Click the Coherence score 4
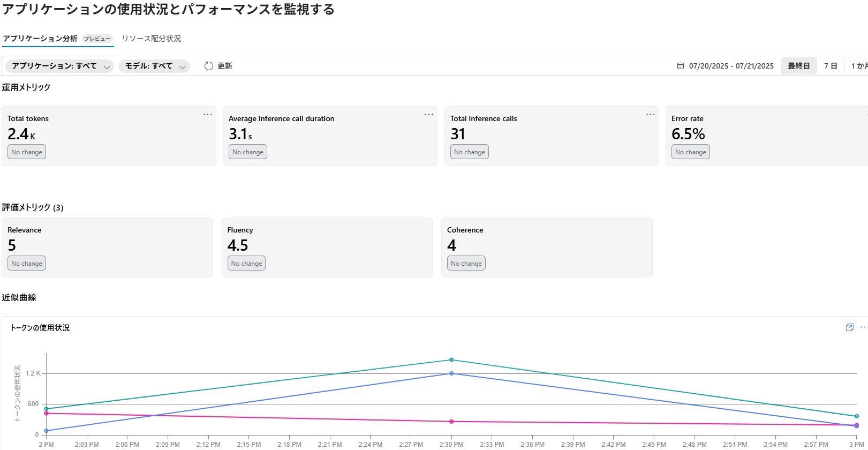This screenshot has height=450, width=868. point(452,245)
